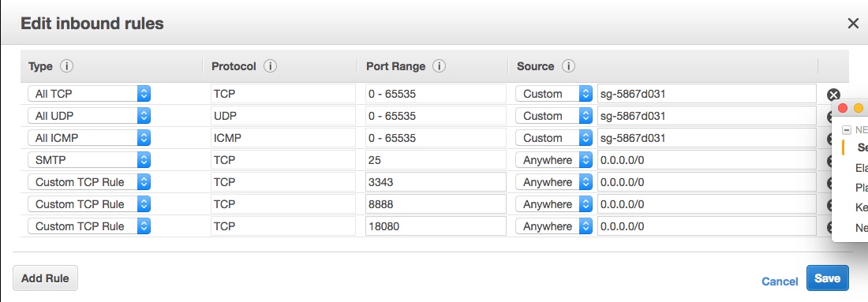Image resolution: width=868 pixels, height=302 pixels.
Task: Click info icon next to Source header
Action: pos(568,66)
